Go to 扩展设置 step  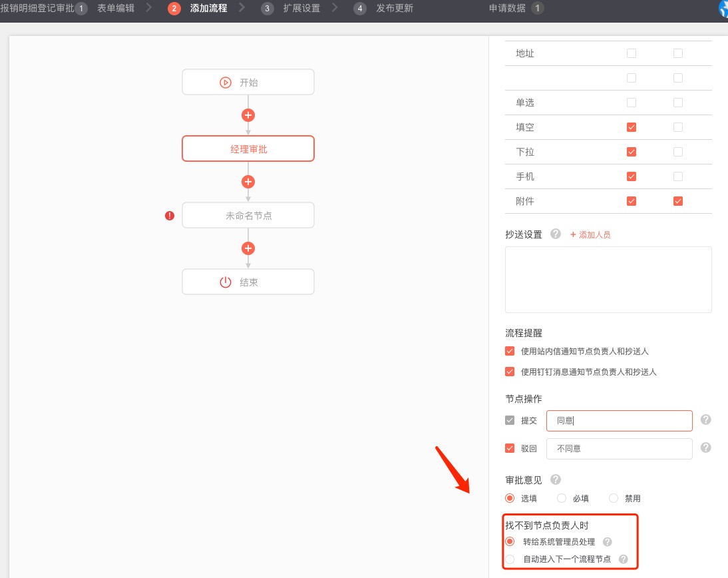click(x=302, y=9)
